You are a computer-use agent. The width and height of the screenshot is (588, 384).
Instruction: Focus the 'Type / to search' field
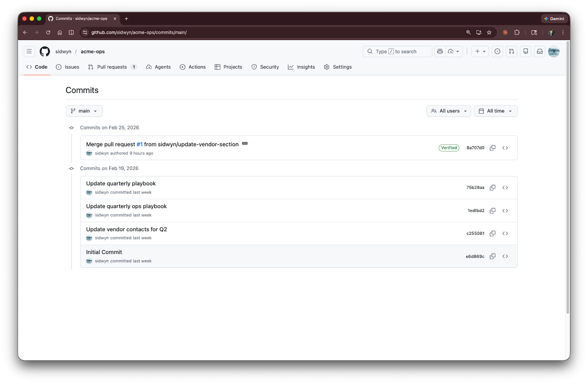397,51
